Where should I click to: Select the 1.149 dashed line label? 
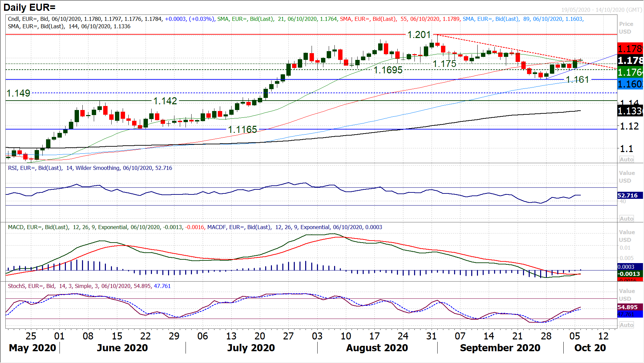(18, 93)
